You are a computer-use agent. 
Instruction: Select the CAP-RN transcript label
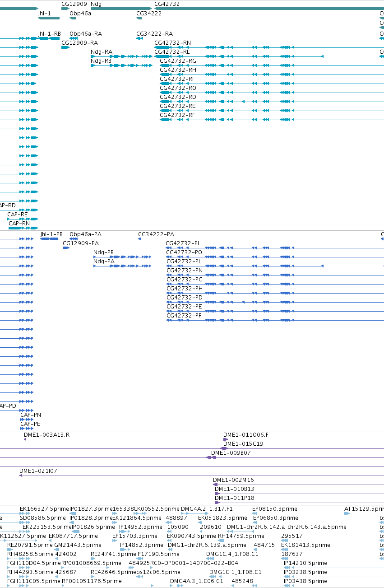tap(19, 224)
